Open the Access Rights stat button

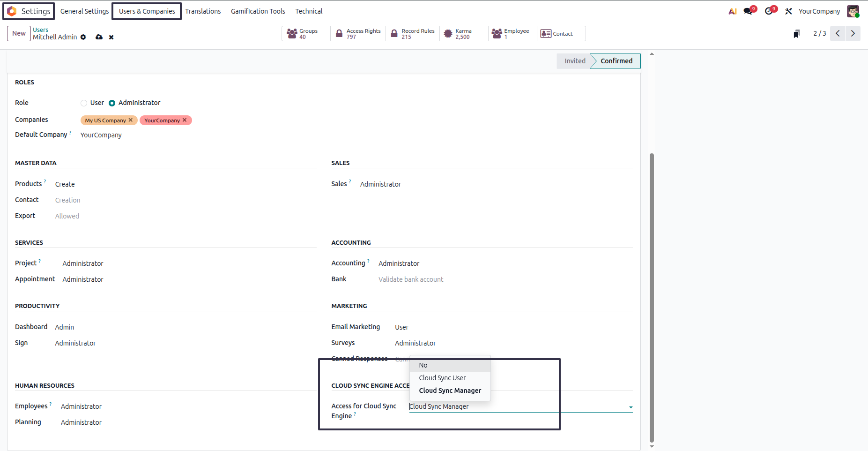tap(358, 34)
